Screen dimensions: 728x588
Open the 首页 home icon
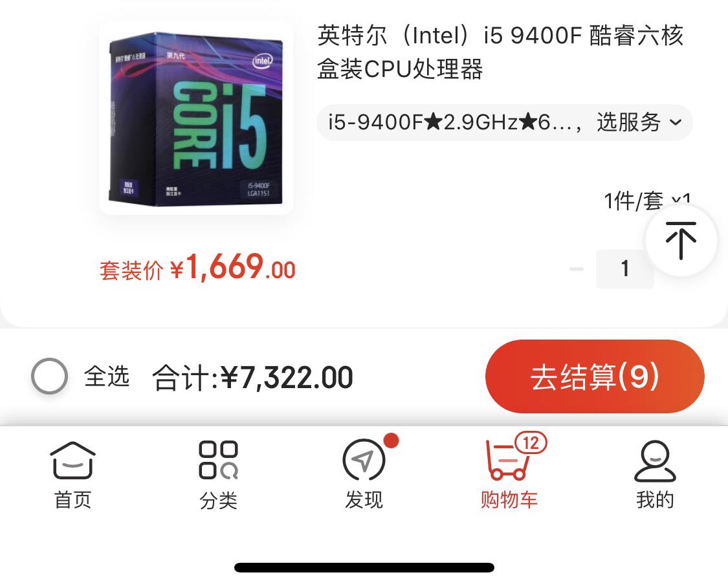(72, 461)
